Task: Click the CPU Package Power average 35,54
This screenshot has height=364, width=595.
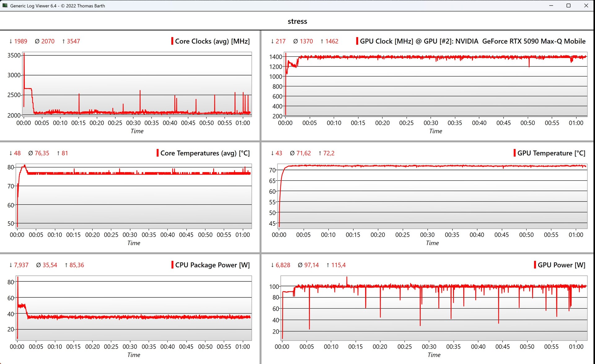Action: [x=50, y=265]
